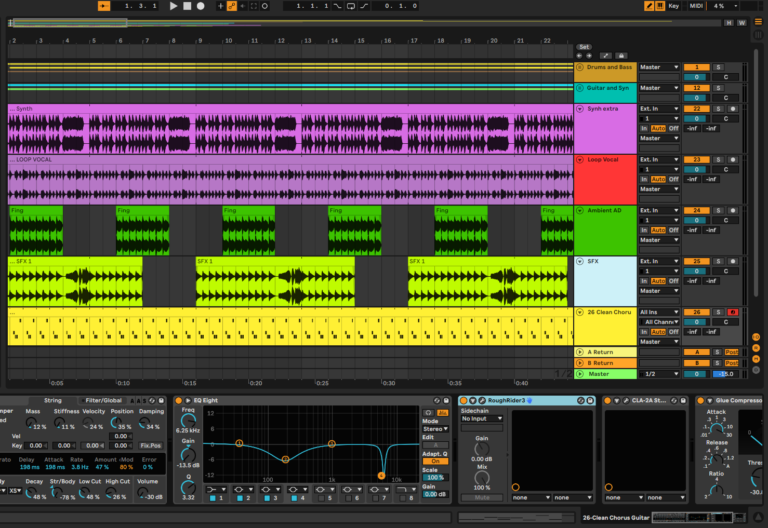Open the CLA-2A plug-in wrench icon
768x528 pixels.
coord(625,401)
